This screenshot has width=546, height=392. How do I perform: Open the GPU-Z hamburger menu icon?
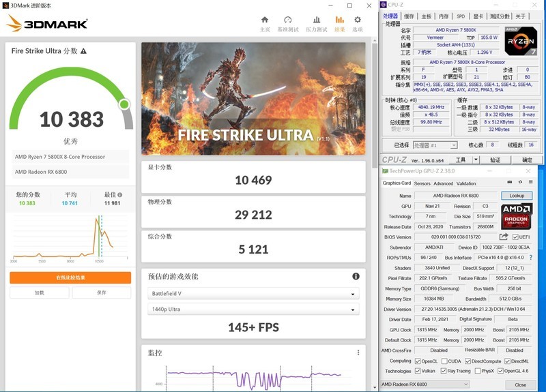531,182
